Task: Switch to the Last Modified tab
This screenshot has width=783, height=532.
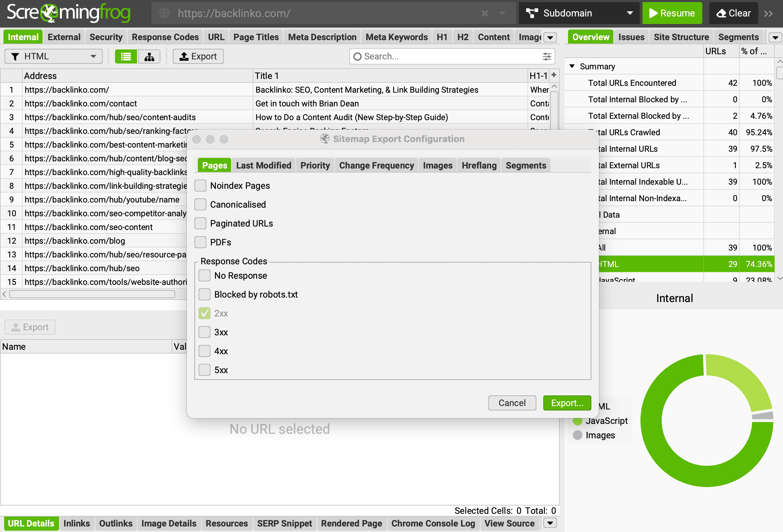Action: tap(263, 165)
